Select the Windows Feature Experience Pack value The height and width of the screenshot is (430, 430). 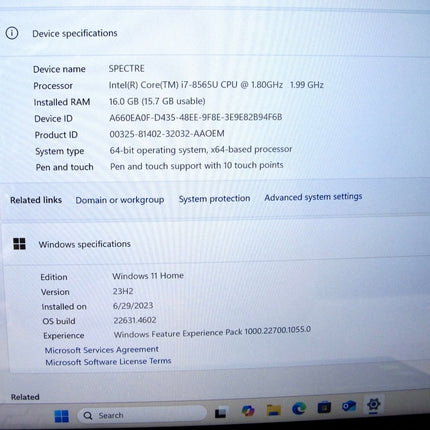[x=212, y=332]
